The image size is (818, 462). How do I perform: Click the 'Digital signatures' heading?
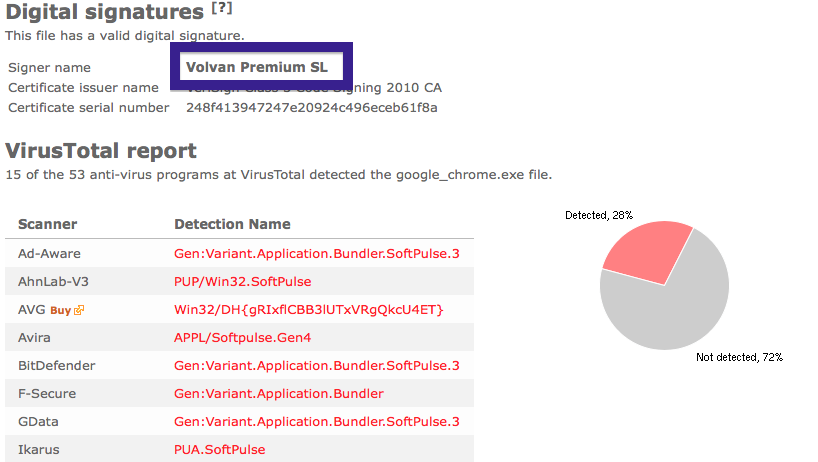pyautogui.click(x=104, y=13)
